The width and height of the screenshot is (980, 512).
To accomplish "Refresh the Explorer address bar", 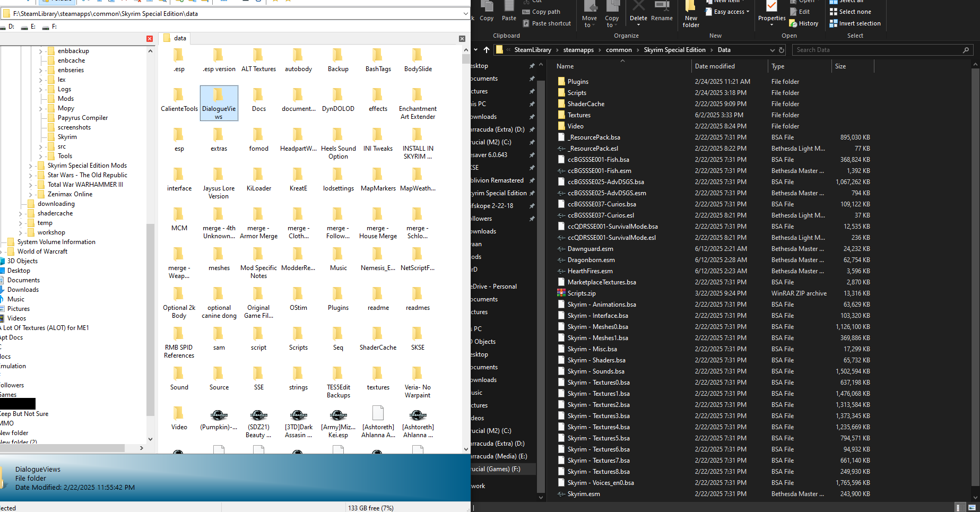I will pyautogui.click(x=782, y=50).
